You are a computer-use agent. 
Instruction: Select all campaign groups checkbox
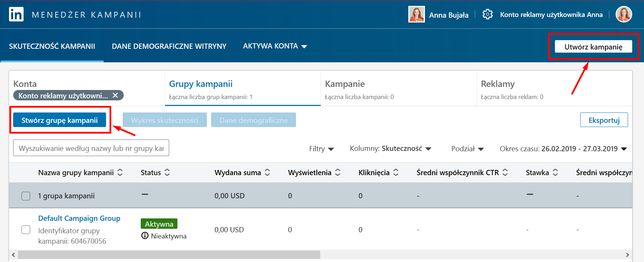26,196
